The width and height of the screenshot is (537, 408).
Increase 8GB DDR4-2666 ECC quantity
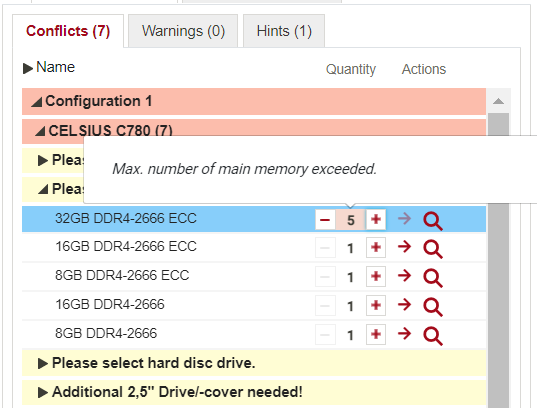coord(376,276)
